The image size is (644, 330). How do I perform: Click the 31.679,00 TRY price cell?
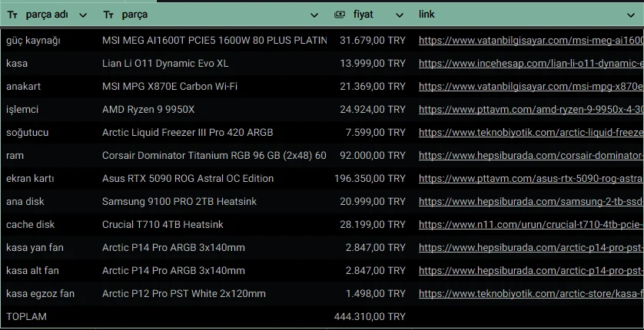pyautogui.click(x=370, y=40)
